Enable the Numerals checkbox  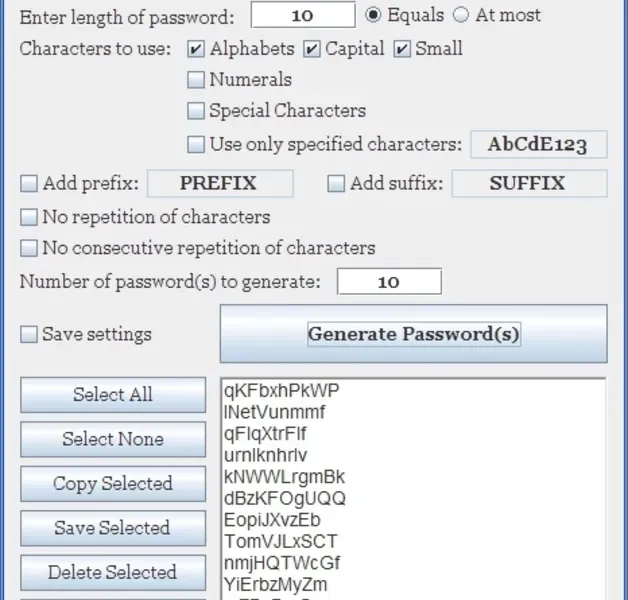[x=195, y=80]
